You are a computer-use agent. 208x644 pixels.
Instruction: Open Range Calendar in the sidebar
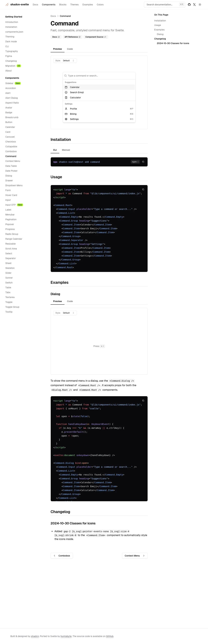[14, 239]
